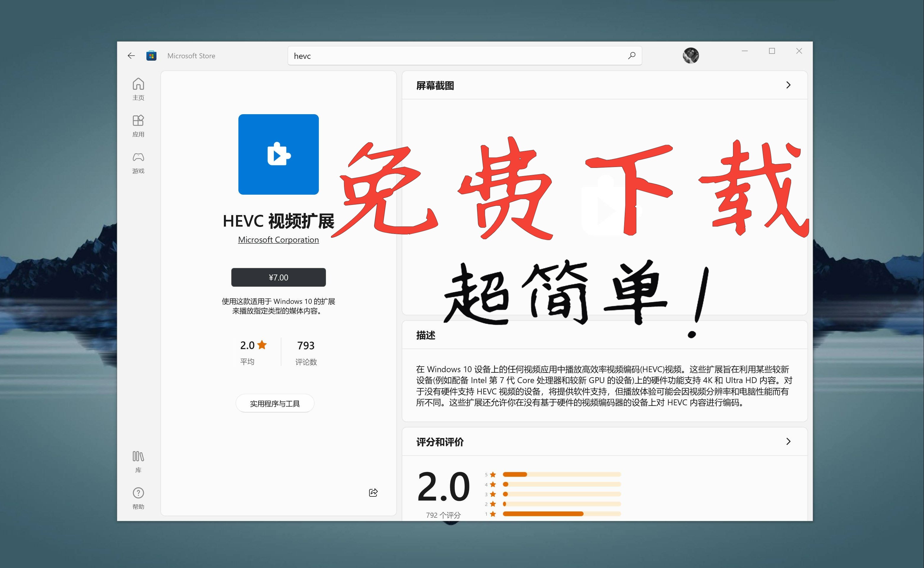Open the 游戏 games section

(x=138, y=163)
